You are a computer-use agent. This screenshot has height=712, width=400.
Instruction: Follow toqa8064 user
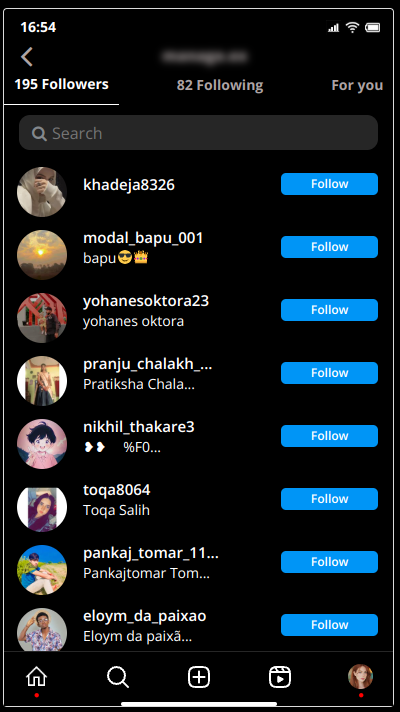[x=329, y=499]
